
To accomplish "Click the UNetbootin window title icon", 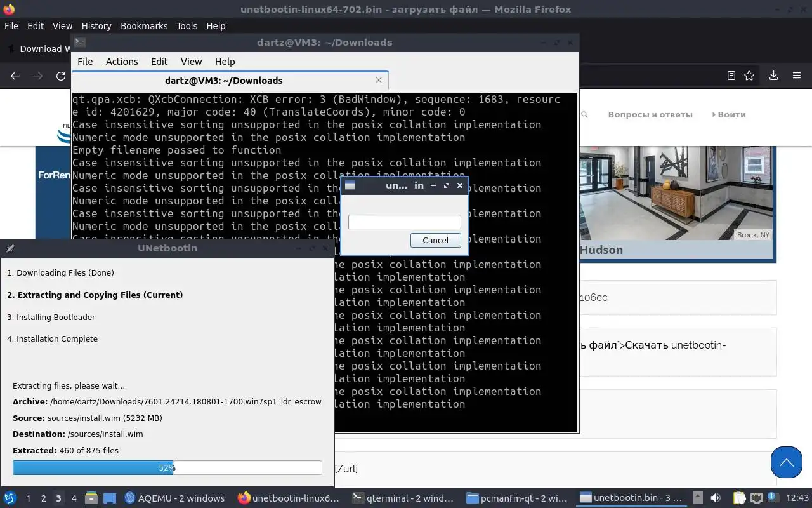I will point(10,248).
